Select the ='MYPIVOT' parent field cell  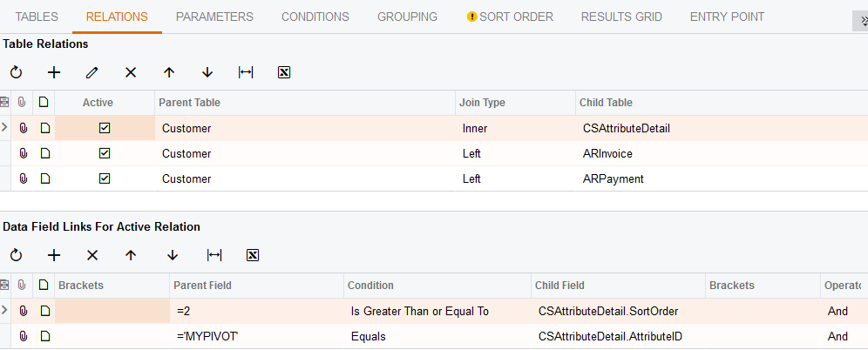pos(257,337)
